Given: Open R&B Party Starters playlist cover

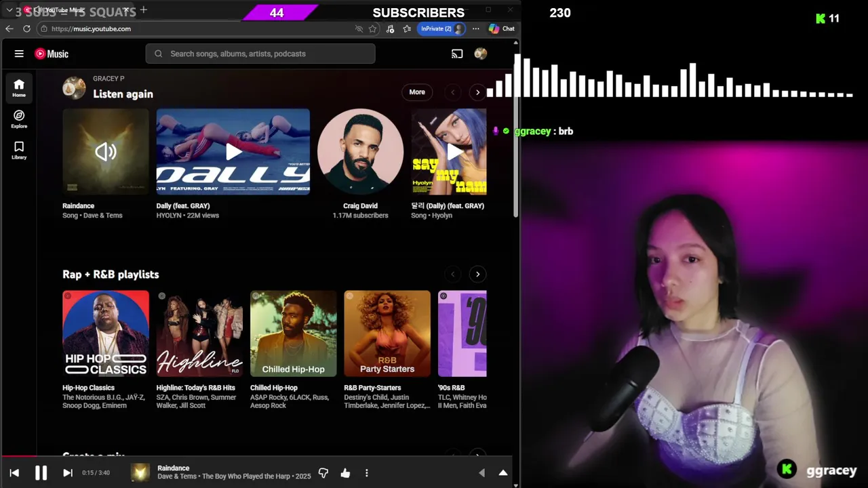Looking at the screenshot, I should point(387,333).
